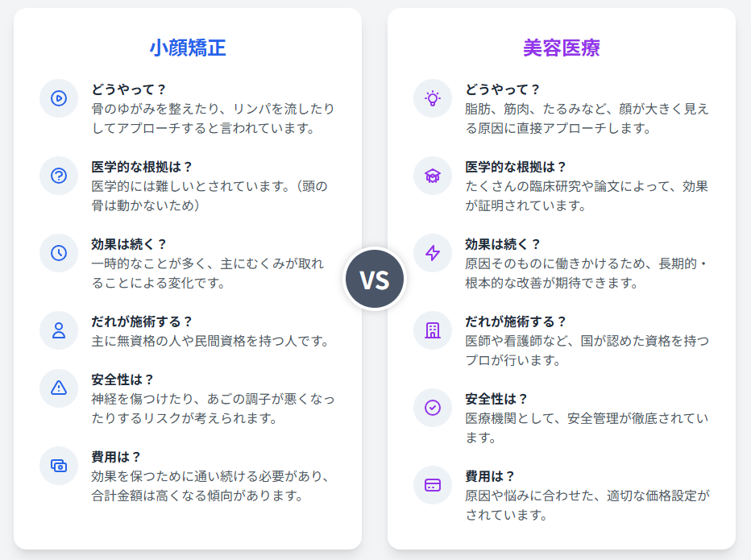Click the 小顔矯正 heading
Viewport: 751px width, 560px height.
188,48
